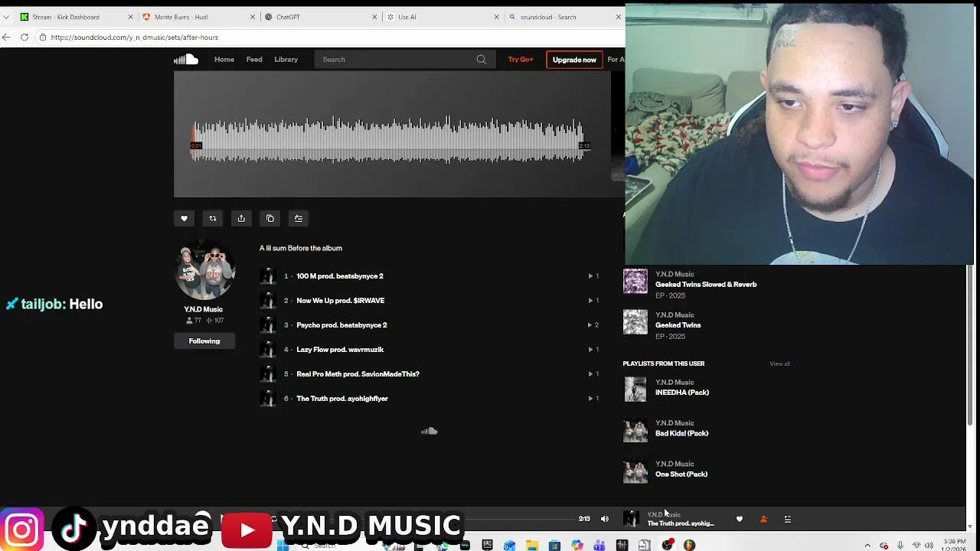Click the add to Next Up icon
This screenshot has width=980, height=551.
click(299, 219)
